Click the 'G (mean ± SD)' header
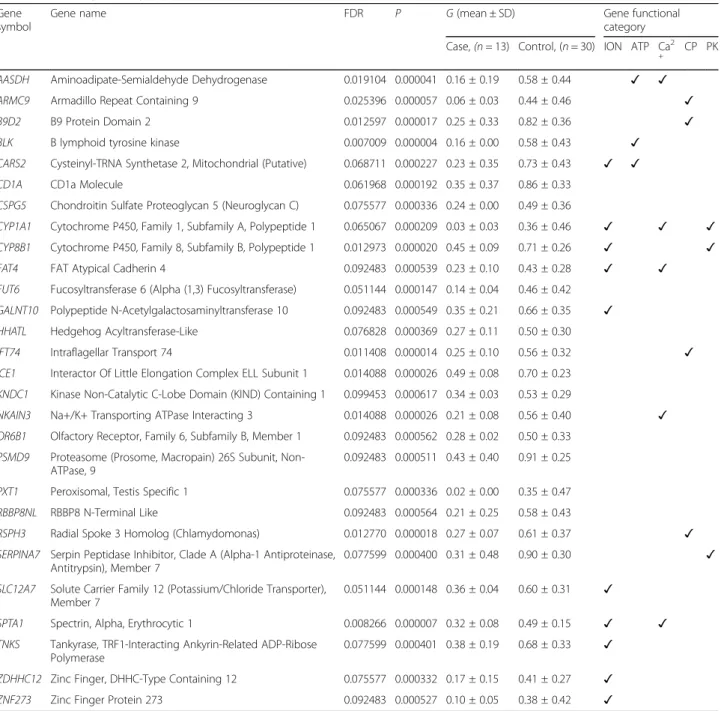721x711 pixels. pos(480,14)
